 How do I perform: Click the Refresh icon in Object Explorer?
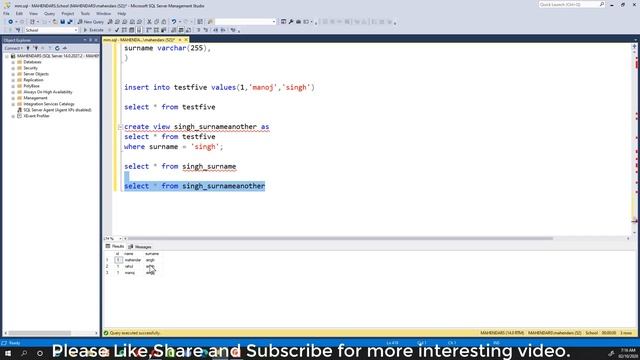point(57,48)
